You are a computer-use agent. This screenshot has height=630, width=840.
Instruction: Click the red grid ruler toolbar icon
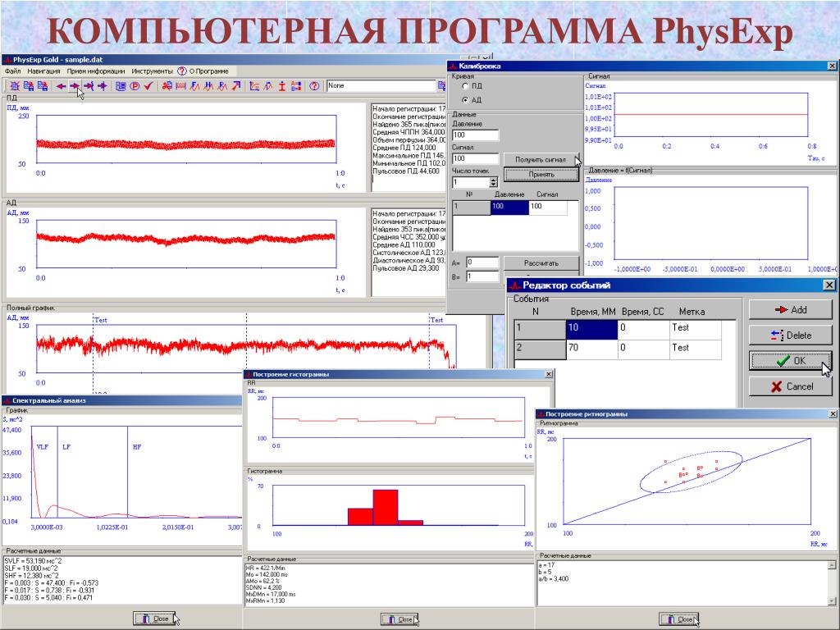click(x=180, y=85)
